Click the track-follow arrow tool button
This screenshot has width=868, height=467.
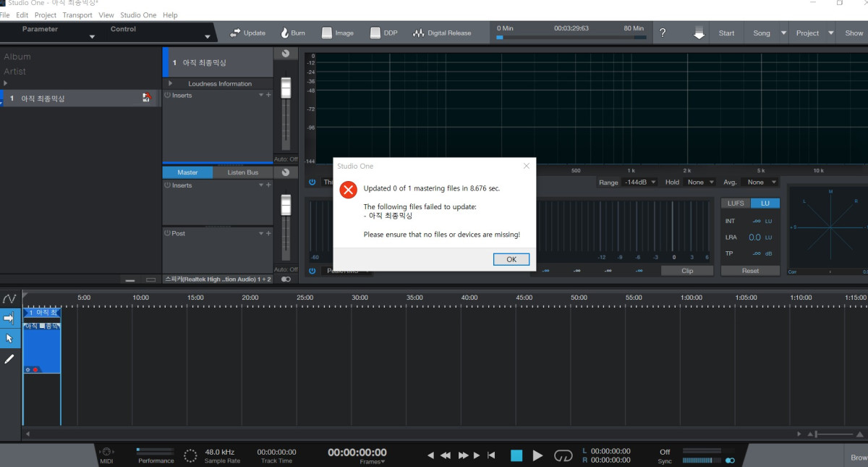click(10, 318)
